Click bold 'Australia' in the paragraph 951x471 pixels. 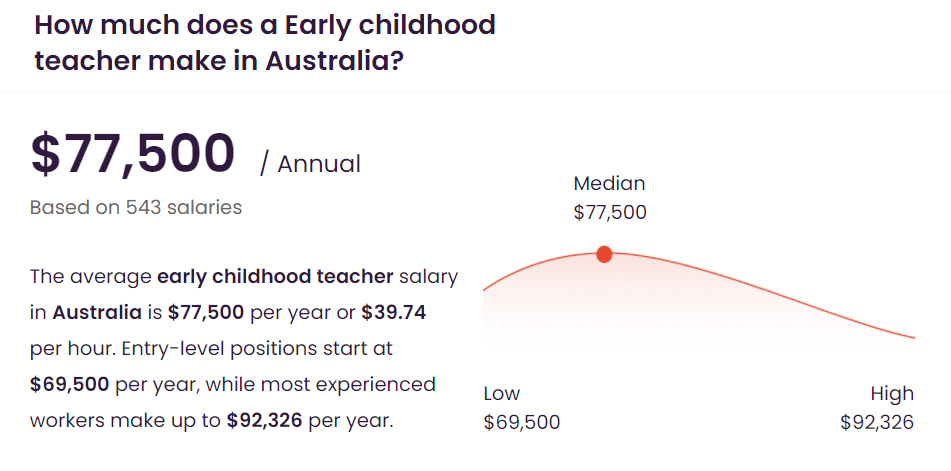(97, 313)
